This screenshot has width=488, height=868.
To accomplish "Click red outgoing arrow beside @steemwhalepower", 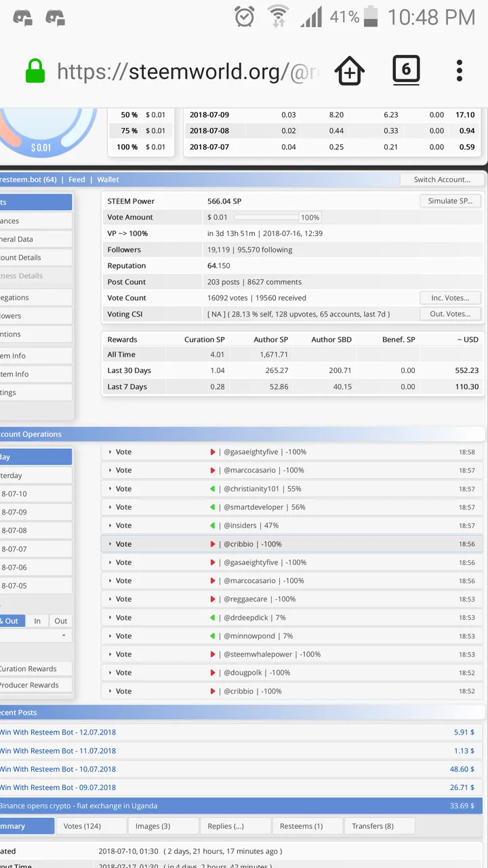I will coord(213,654).
